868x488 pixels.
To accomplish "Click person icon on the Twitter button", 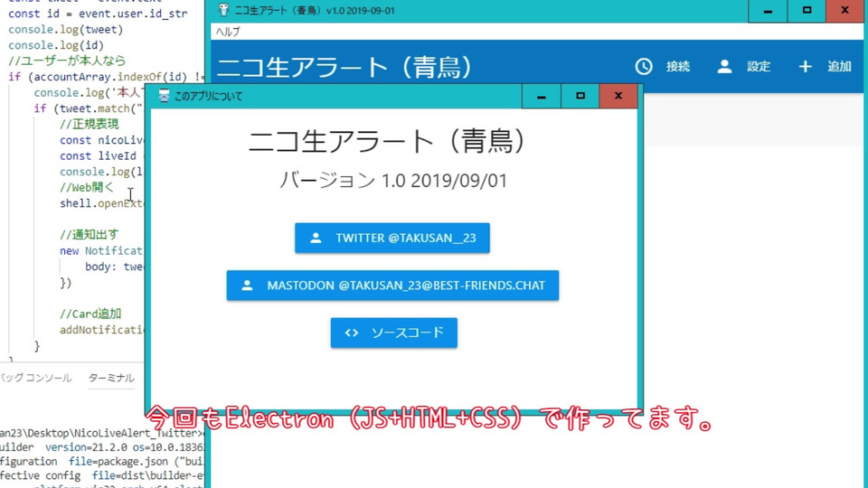I will 316,238.
